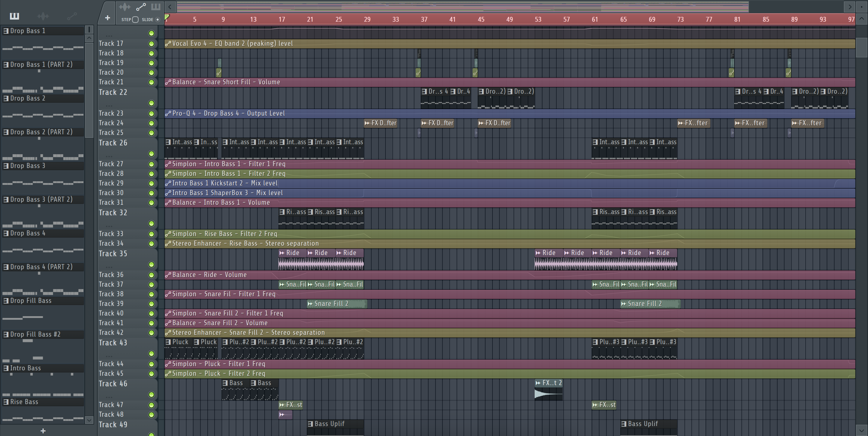Click the Track 20 automation clip near bar 37
868x436 pixels.
coord(418,72)
